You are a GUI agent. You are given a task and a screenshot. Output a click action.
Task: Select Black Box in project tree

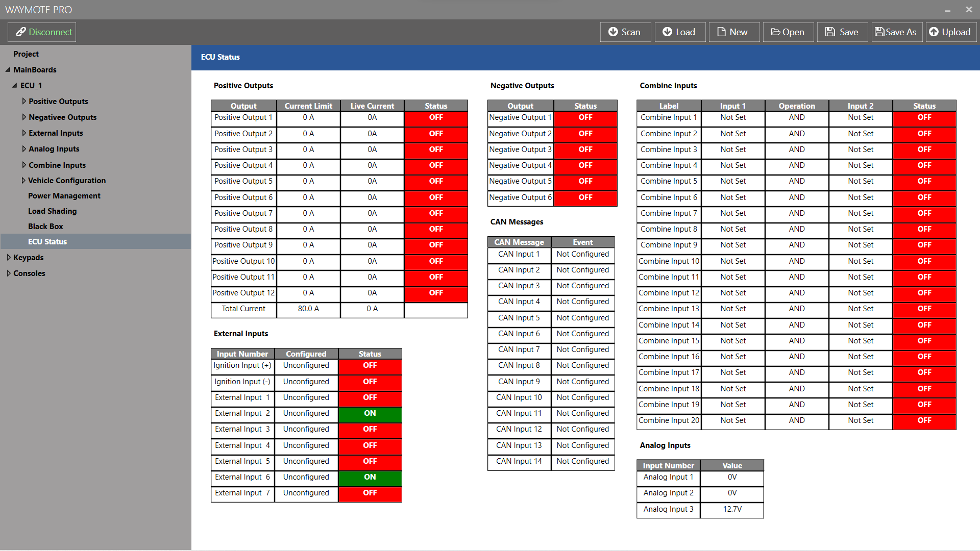click(45, 227)
